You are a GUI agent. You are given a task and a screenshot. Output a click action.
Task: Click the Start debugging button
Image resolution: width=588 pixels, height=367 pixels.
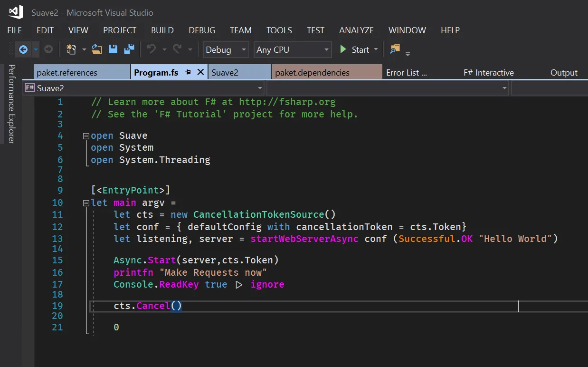click(x=354, y=49)
